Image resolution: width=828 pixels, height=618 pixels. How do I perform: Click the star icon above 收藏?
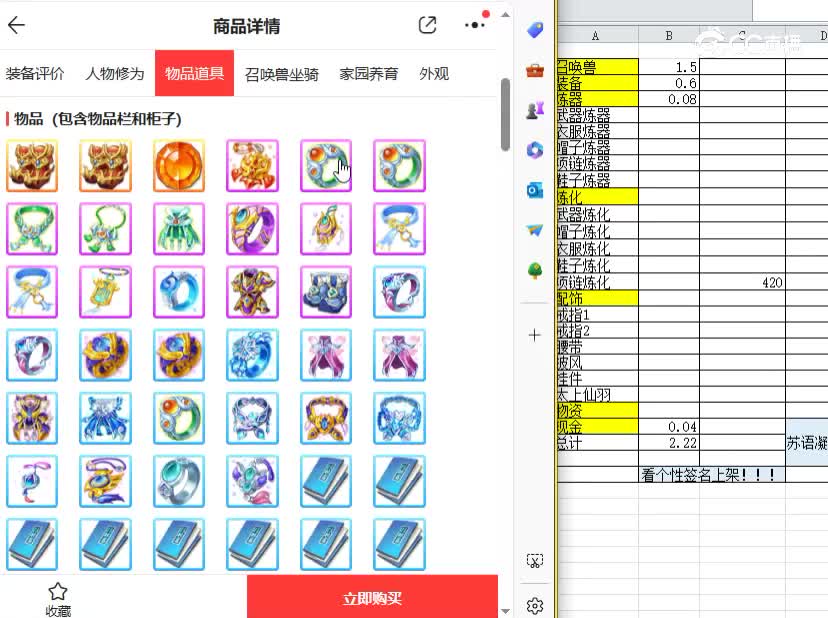[x=58, y=592]
